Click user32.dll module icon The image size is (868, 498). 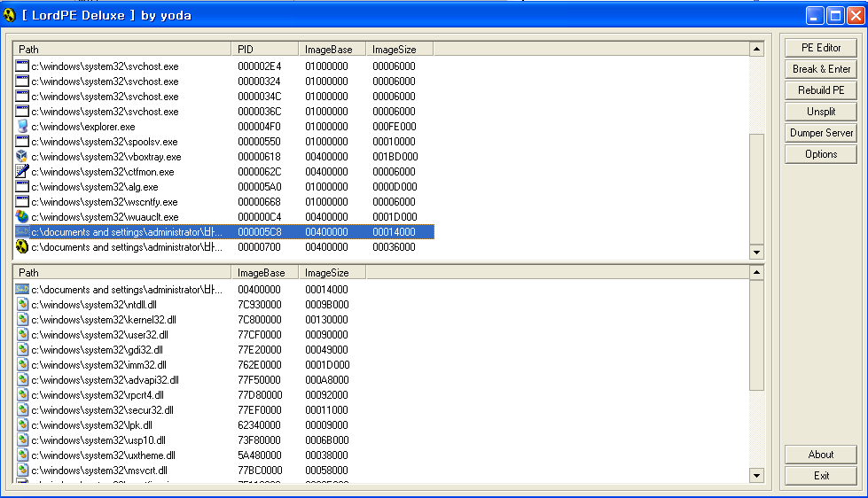pos(22,335)
